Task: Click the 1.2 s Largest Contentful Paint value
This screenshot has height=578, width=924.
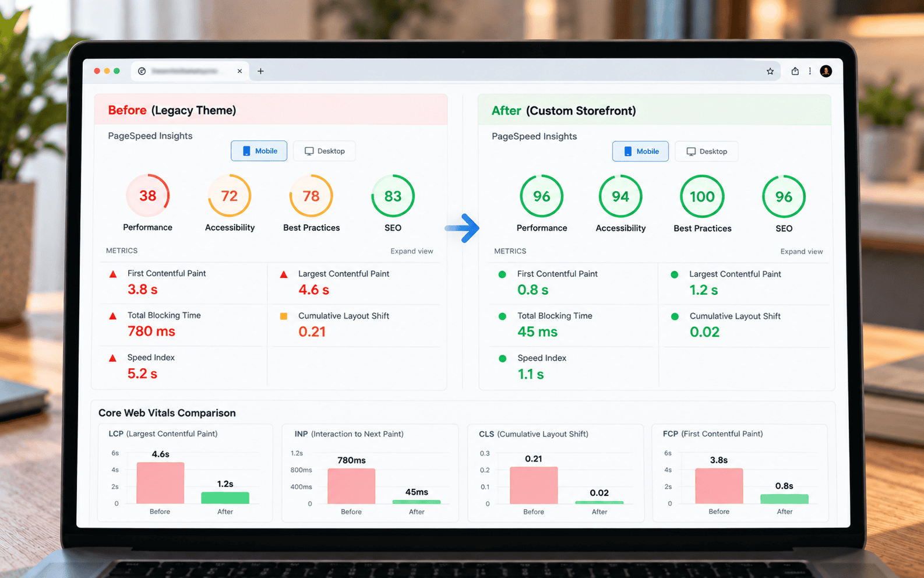Action: click(x=704, y=290)
